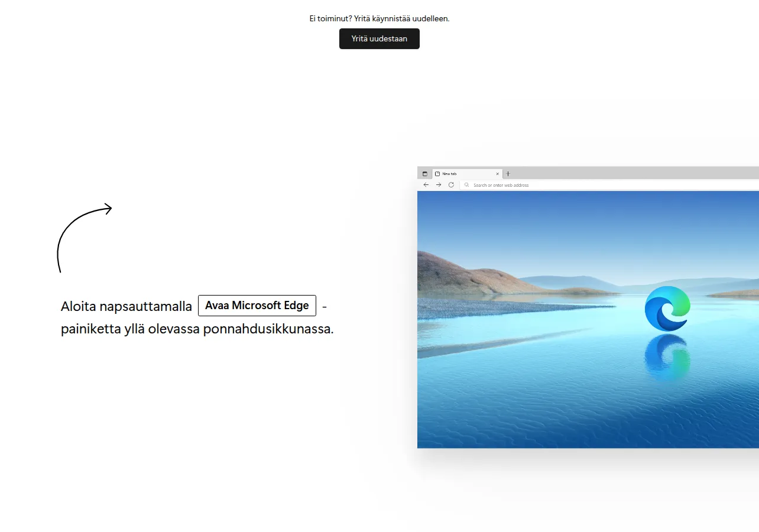Image resolution: width=759 pixels, height=532 pixels.
Task: Click the tab actions icon in the Edge illustration
Action: pyautogui.click(x=424, y=174)
